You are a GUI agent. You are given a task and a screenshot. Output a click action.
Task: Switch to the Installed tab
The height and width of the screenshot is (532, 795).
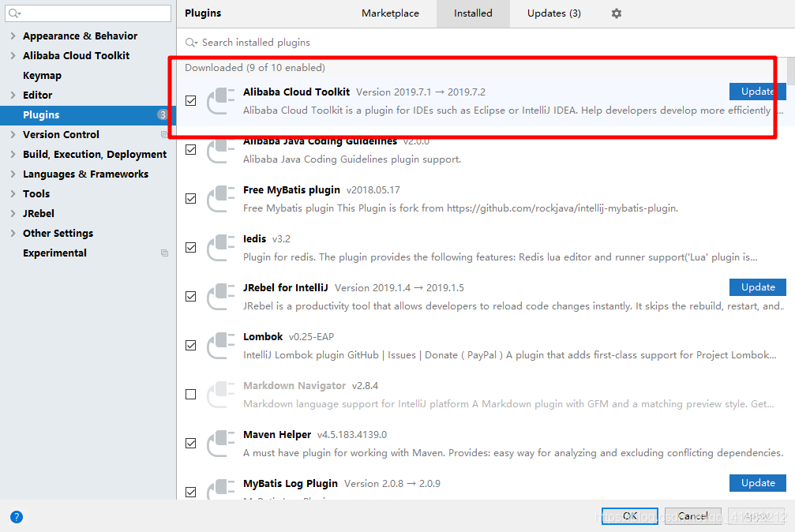[473, 13]
